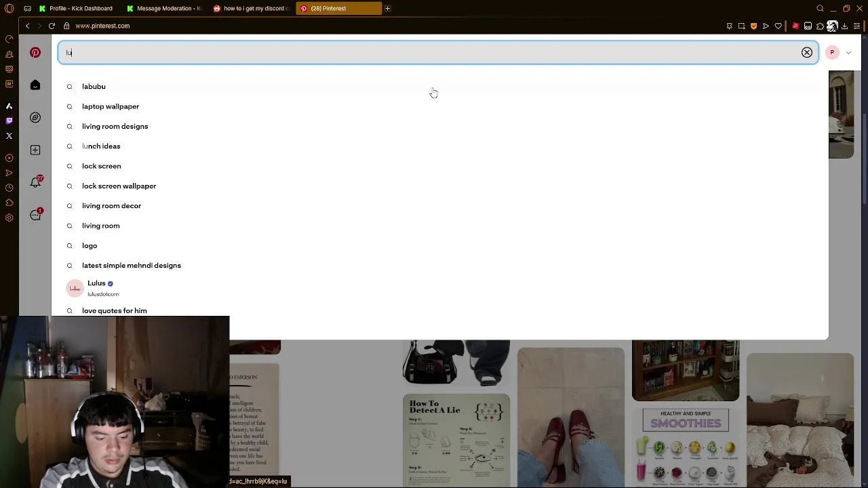Select 'latest simple mehndi designs' suggestion
Viewport: 868px width, 488px height.
point(131,266)
